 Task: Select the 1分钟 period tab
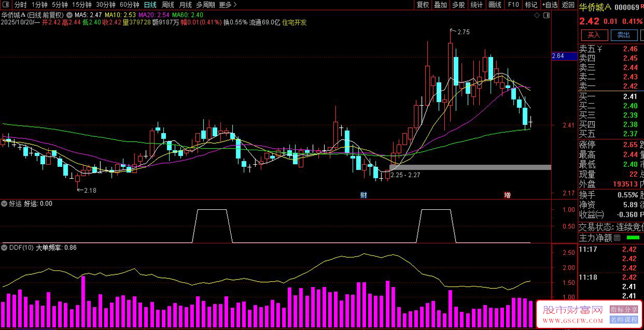40,5
